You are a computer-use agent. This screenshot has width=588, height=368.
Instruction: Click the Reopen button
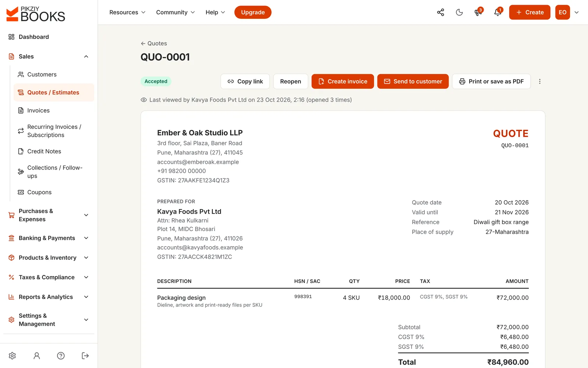coord(290,81)
